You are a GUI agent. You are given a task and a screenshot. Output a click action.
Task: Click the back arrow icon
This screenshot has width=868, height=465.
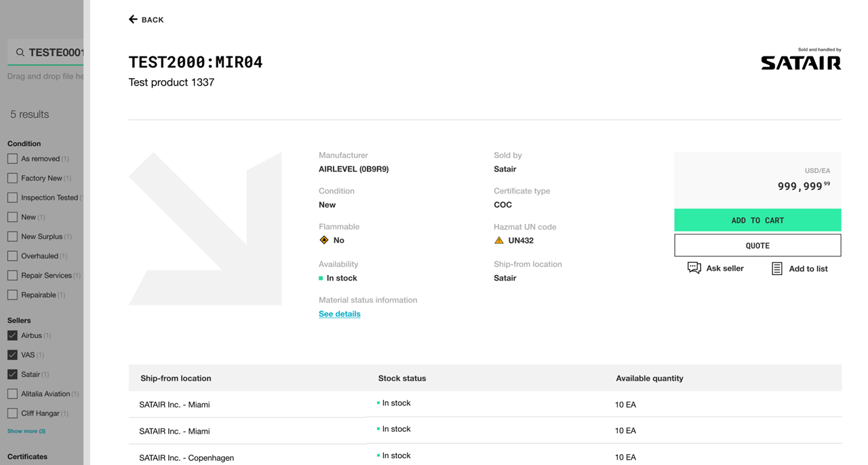pos(133,19)
